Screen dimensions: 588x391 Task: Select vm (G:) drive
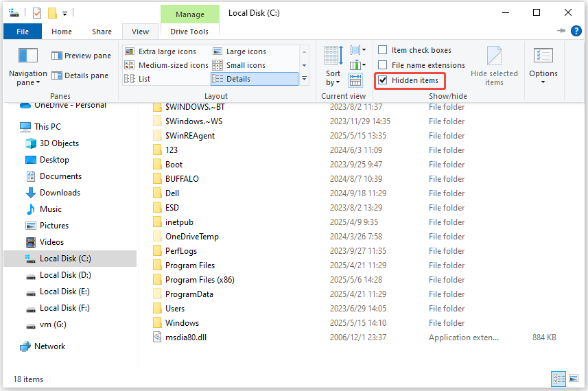46,324
